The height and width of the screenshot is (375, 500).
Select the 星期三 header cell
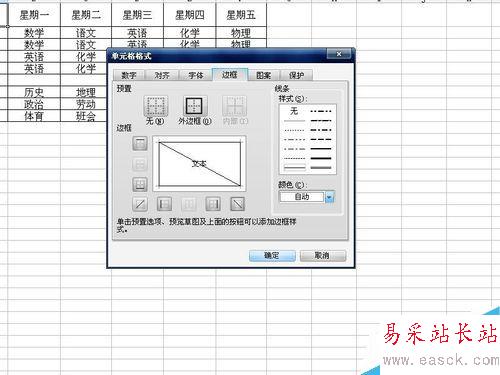(137, 15)
